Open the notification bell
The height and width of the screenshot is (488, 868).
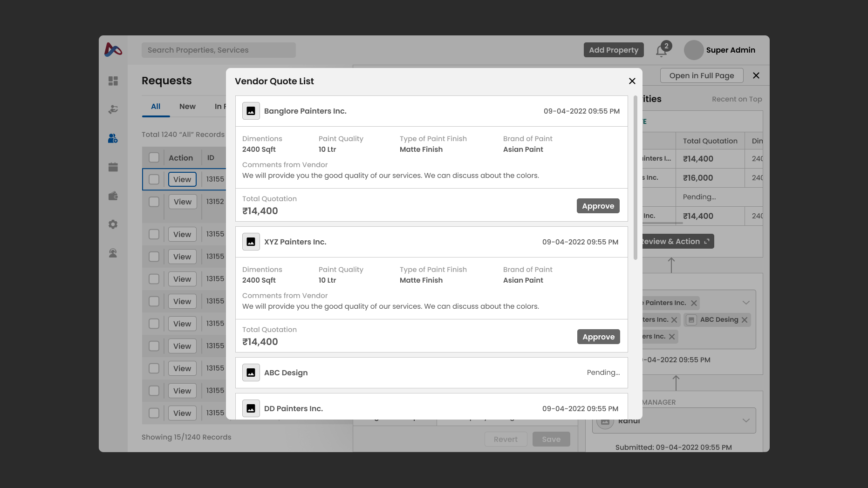661,50
